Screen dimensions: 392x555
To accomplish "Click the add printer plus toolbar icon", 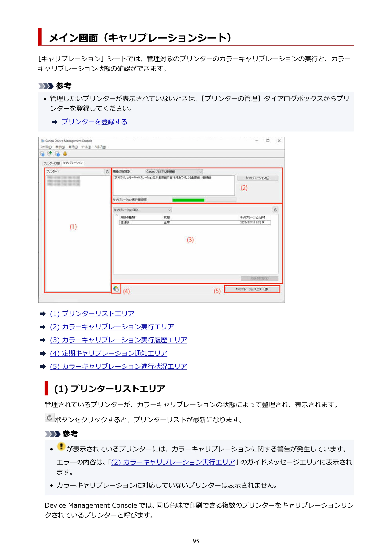I will pos(50,153).
